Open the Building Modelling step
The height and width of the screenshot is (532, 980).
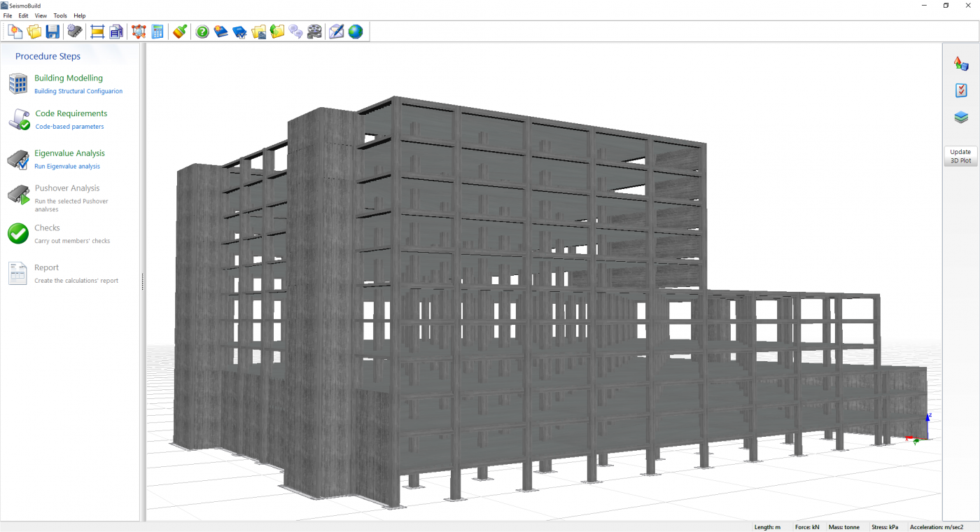tap(69, 78)
